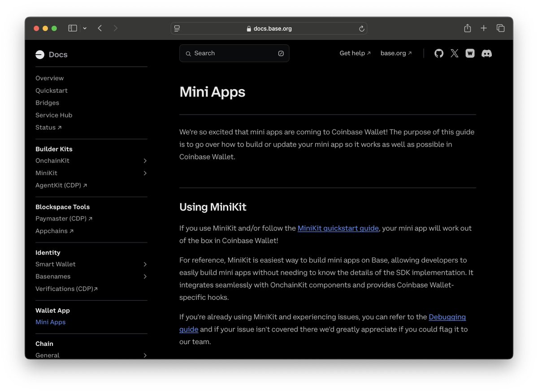Go to the Overview sidebar page
538x392 pixels.
(49, 78)
